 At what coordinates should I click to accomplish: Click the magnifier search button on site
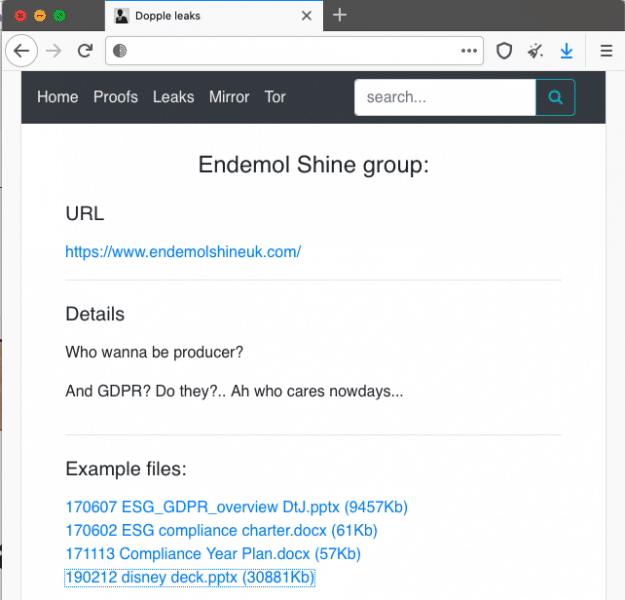[555, 97]
